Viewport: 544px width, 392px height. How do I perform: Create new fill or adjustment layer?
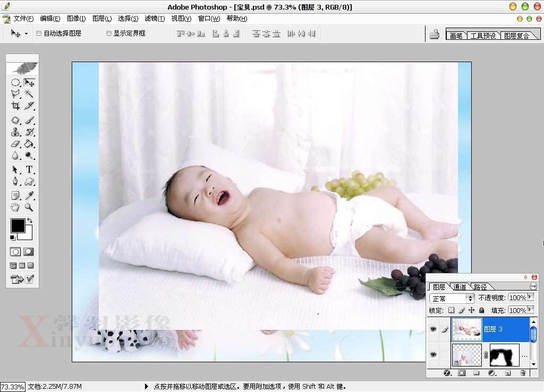pyautogui.click(x=492, y=373)
